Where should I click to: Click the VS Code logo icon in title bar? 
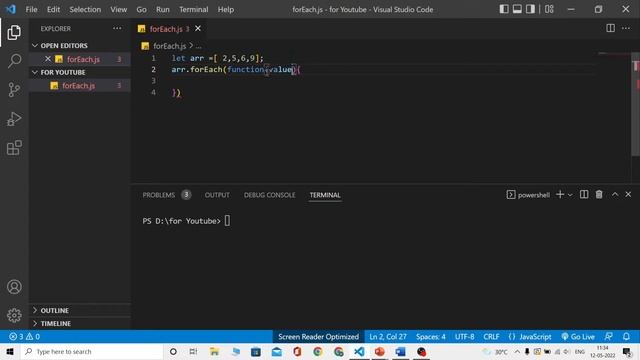pyautogui.click(x=11, y=9)
